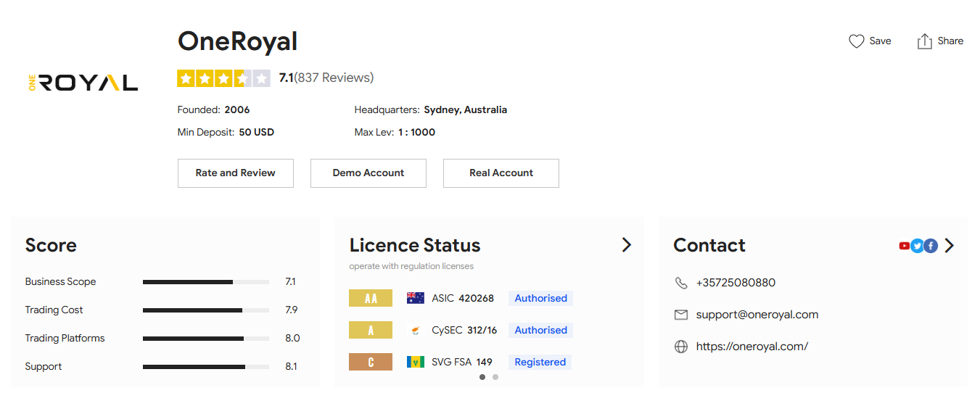Click support@oneroyal.com email address

pos(757,315)
